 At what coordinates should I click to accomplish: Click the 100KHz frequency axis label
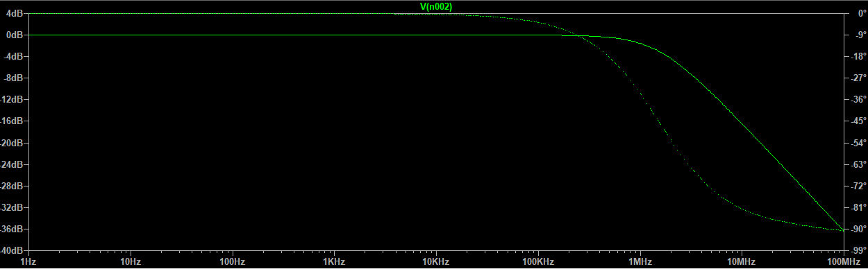[538, 261]
